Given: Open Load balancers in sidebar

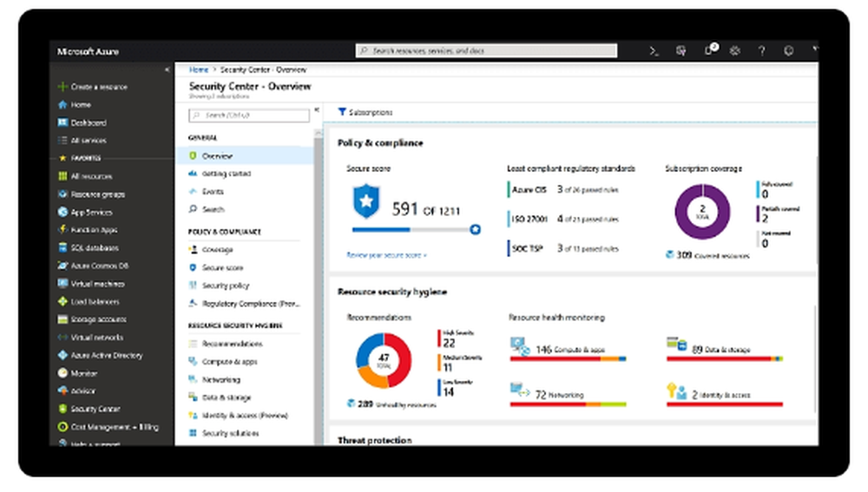Looking at the screenshot, I should pyautogui.click(x=89, y=302).
